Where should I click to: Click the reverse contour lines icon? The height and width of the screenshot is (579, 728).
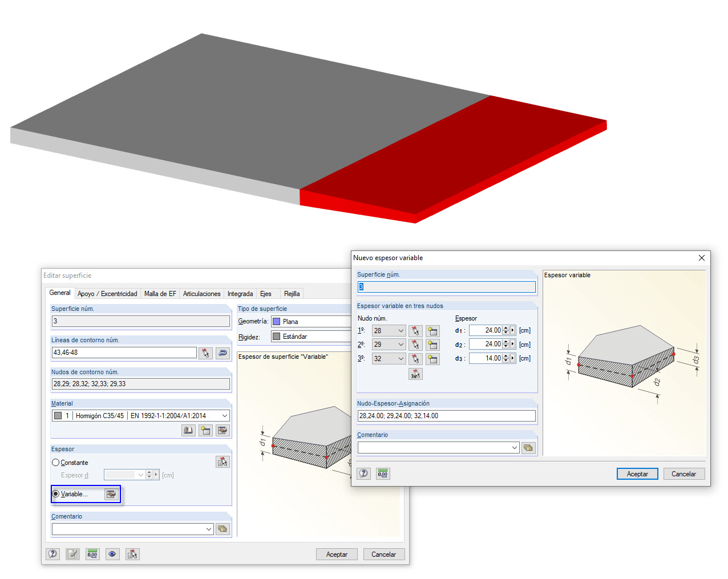tap(223, 353)
